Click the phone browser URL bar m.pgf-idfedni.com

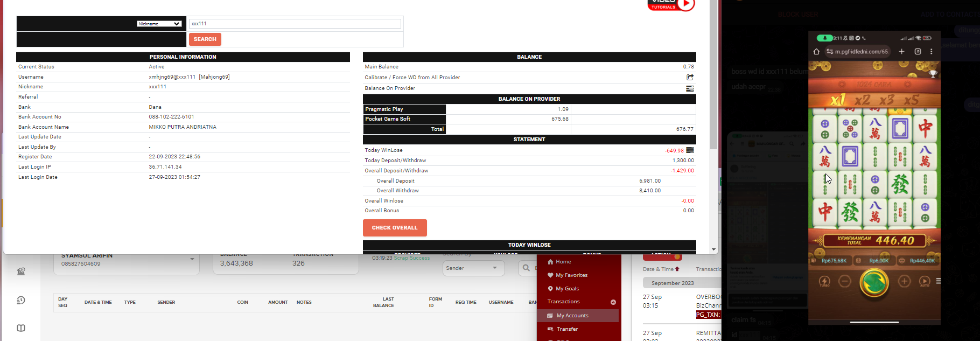point(858,52)
